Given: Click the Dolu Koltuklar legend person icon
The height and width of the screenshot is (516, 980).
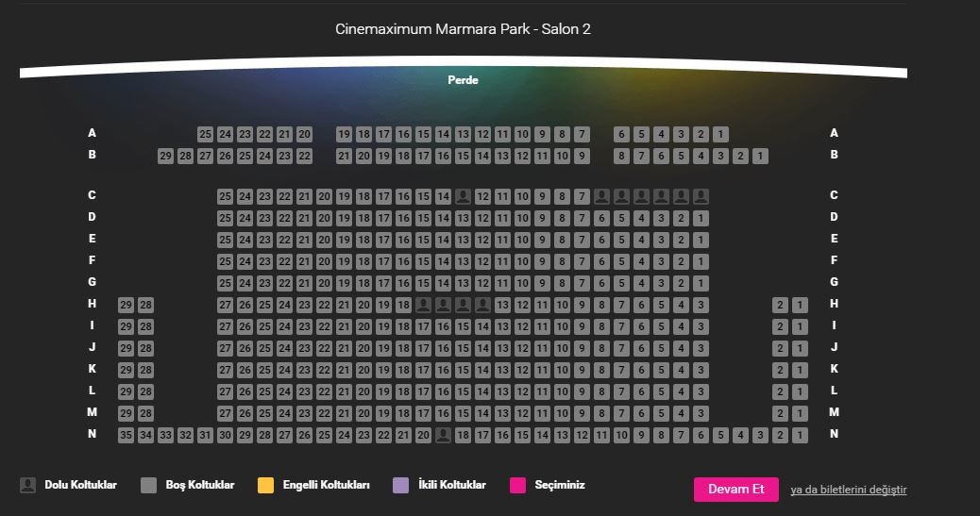Looking at the screenshot, I should pos(27,486).
